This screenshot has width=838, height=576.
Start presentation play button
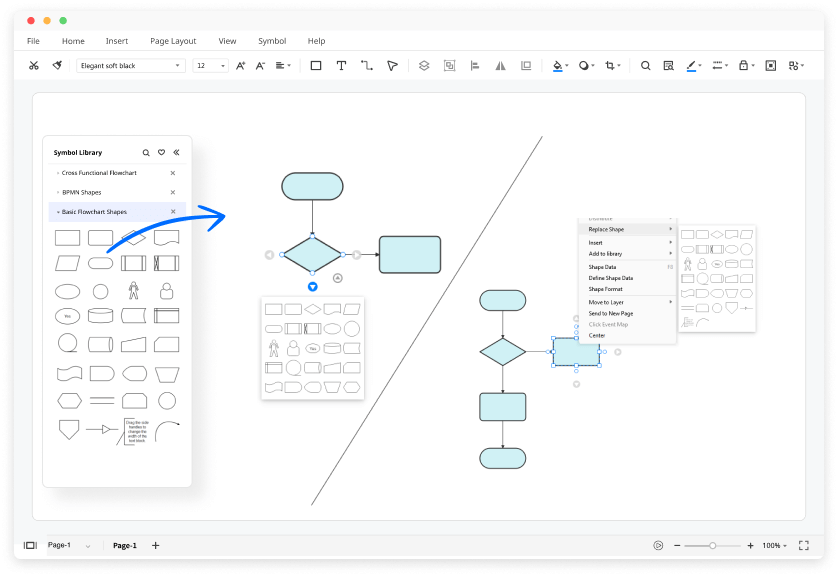point(658,545)
